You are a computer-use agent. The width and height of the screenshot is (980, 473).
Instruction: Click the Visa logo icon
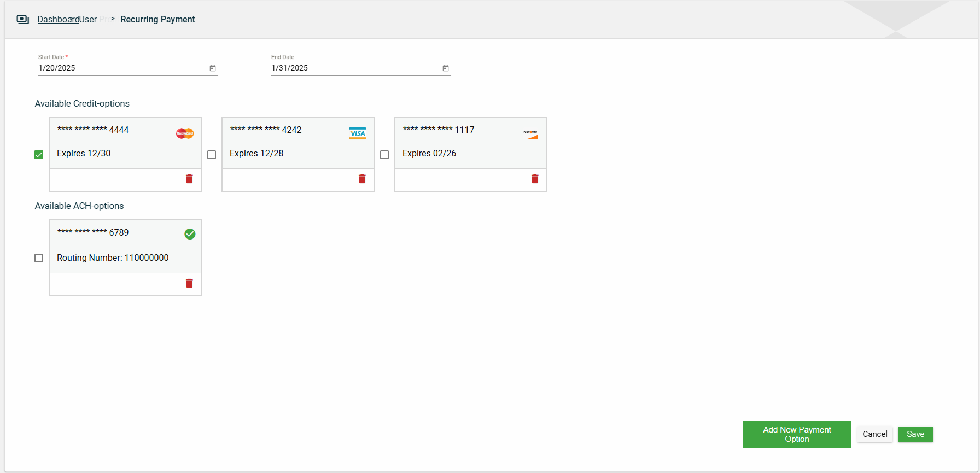pyautogui.click(x=358, y=133)
